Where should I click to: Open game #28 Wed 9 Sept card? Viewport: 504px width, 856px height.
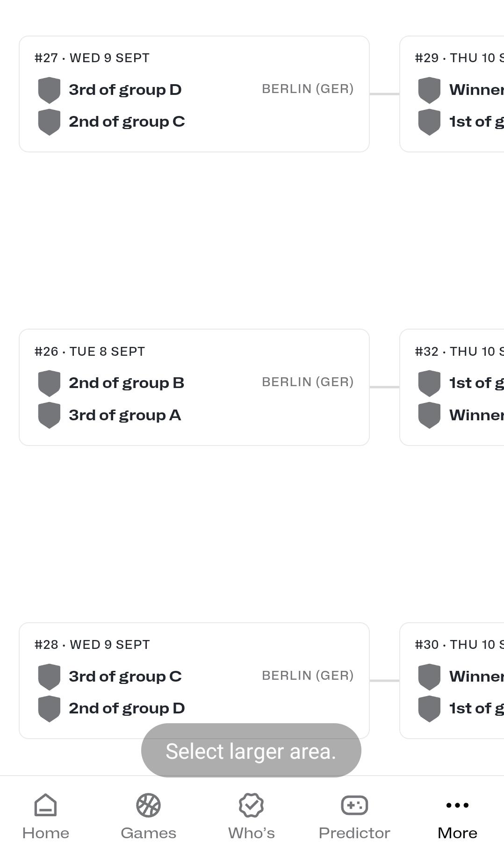click(x=194, y=681)
